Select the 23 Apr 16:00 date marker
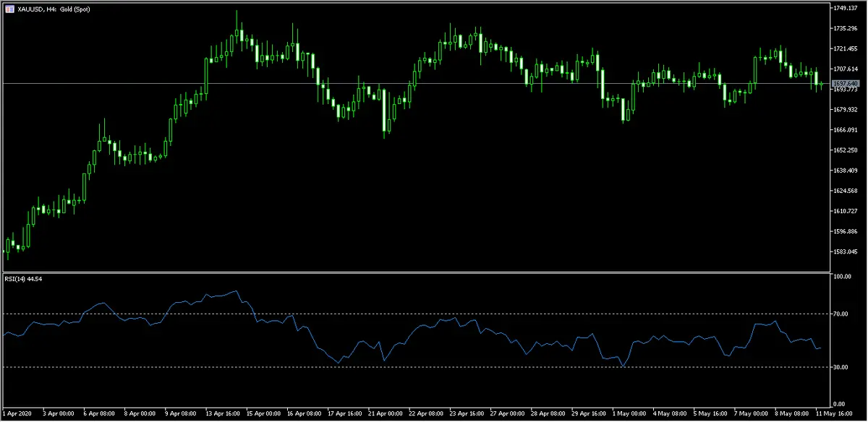Viewport: 868px width, 422px height. [x=466, y=414]
